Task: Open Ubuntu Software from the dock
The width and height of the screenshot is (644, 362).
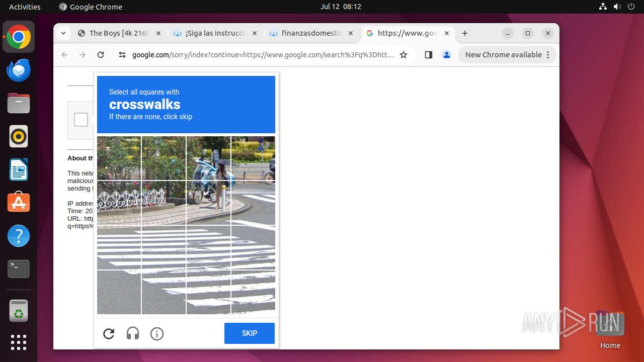Action: tap(19, 203)
